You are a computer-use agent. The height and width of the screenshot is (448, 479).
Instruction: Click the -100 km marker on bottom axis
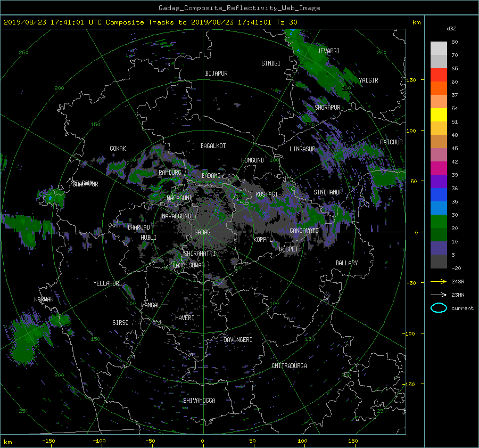click(99, 441)
